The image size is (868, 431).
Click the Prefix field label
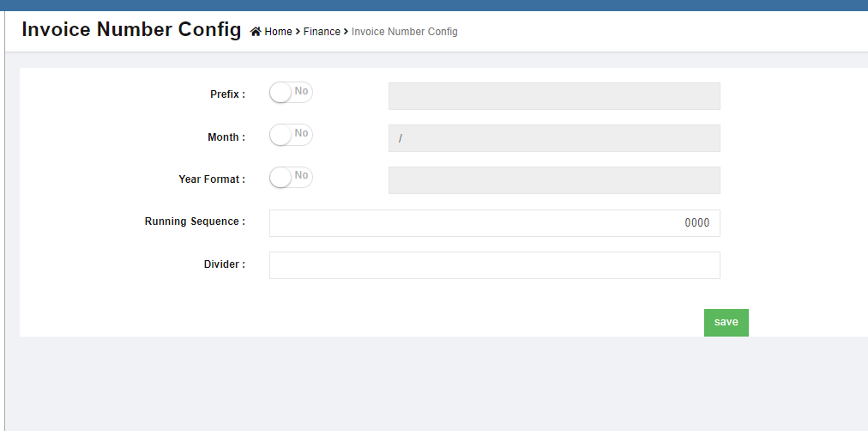pyautogui.click(x=227, y=94)
